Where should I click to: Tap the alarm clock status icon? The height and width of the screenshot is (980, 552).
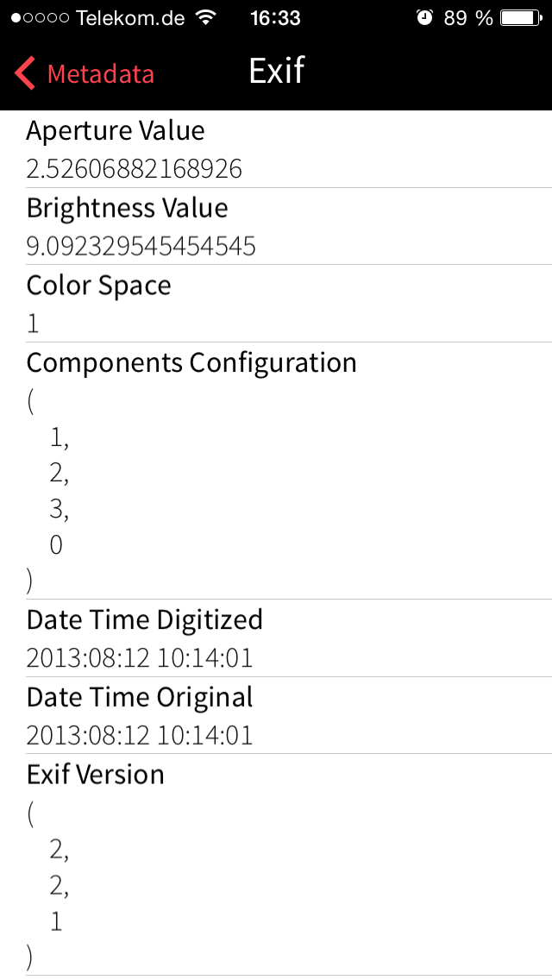(x=423, y=17)
